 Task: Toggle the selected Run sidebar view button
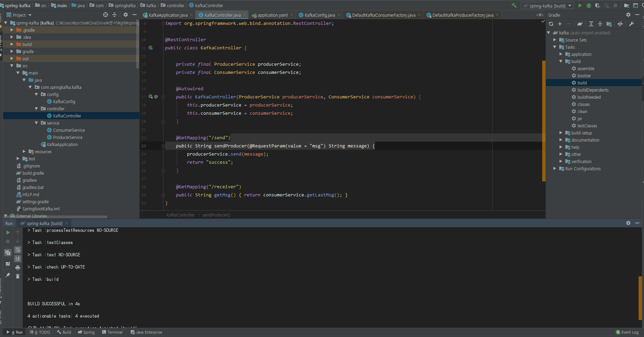(x=8, y=253)
